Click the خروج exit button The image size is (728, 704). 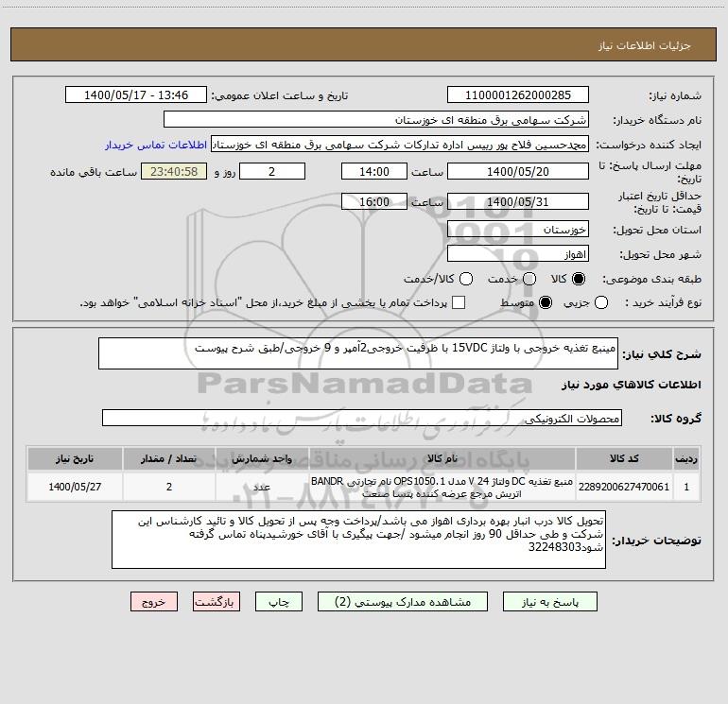click(154, 602)
